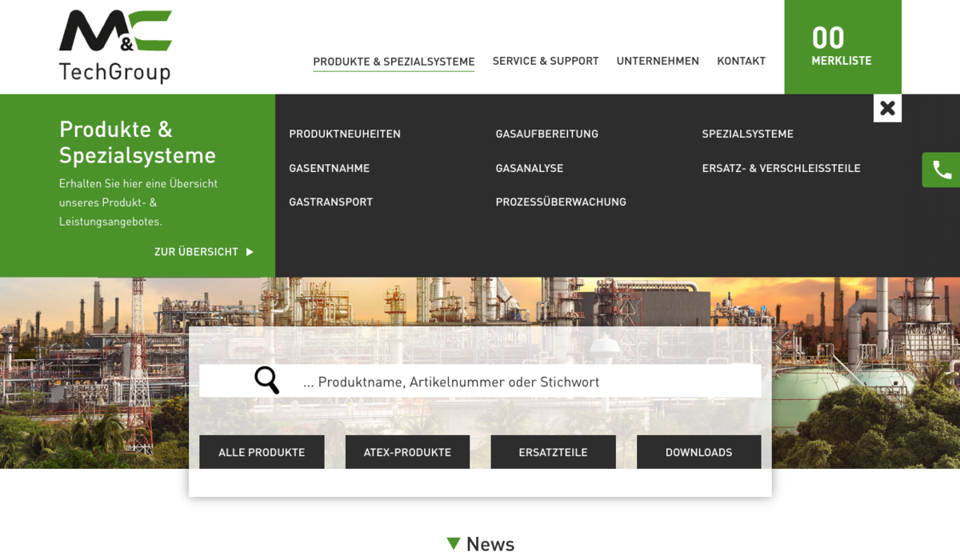Go to the Kontakt page
Screen dimensions: 960x560
coord(741,61)
